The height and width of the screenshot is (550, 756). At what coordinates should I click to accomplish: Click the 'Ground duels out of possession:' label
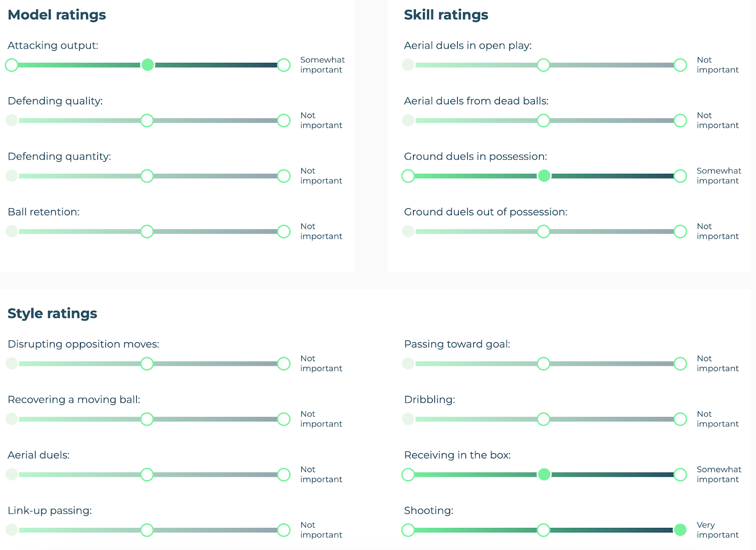486,212
